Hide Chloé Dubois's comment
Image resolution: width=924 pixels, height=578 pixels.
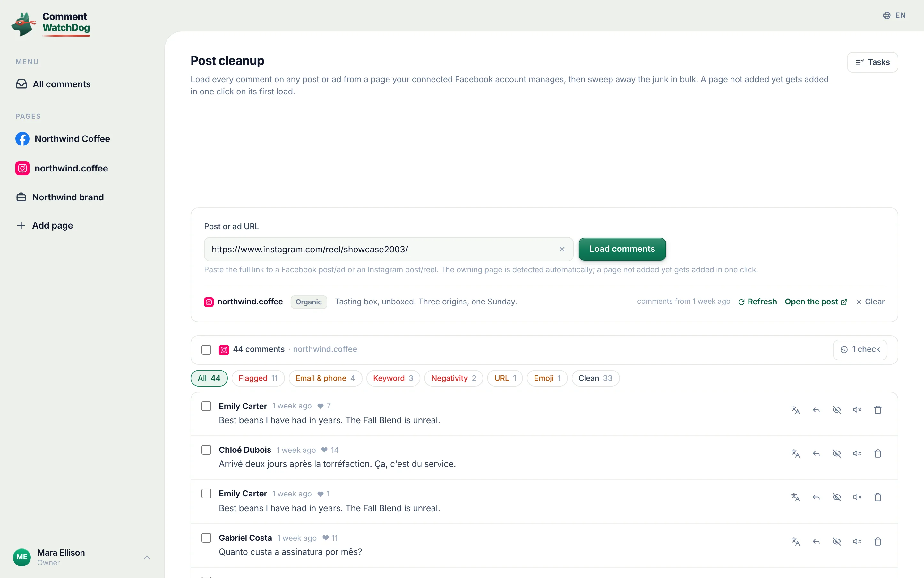(x=836, y=453)
